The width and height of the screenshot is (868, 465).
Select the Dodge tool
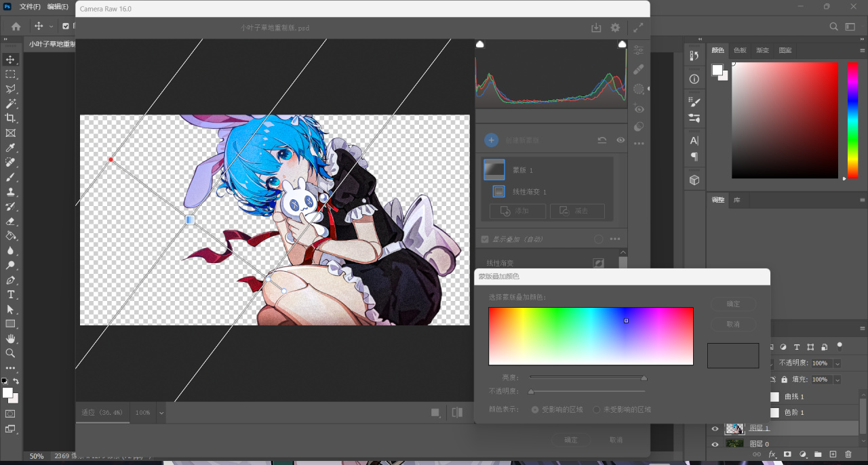(11, 265)
